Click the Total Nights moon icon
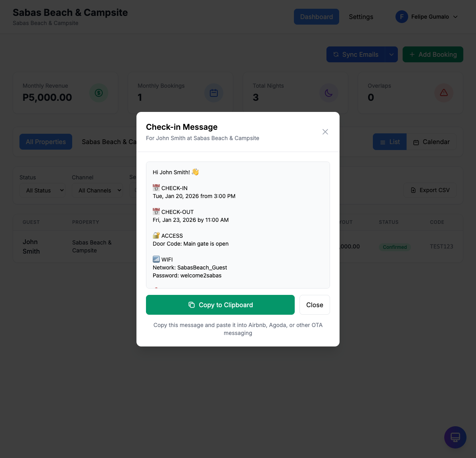 (329, 93)
